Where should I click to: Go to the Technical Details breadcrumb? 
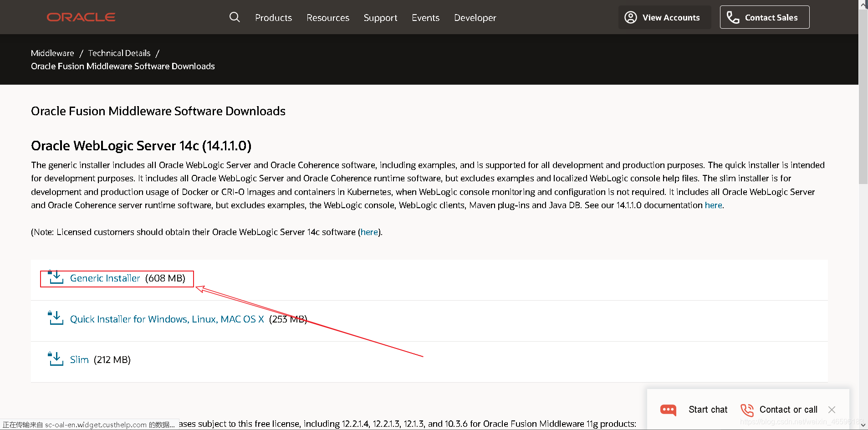(119, 53)
